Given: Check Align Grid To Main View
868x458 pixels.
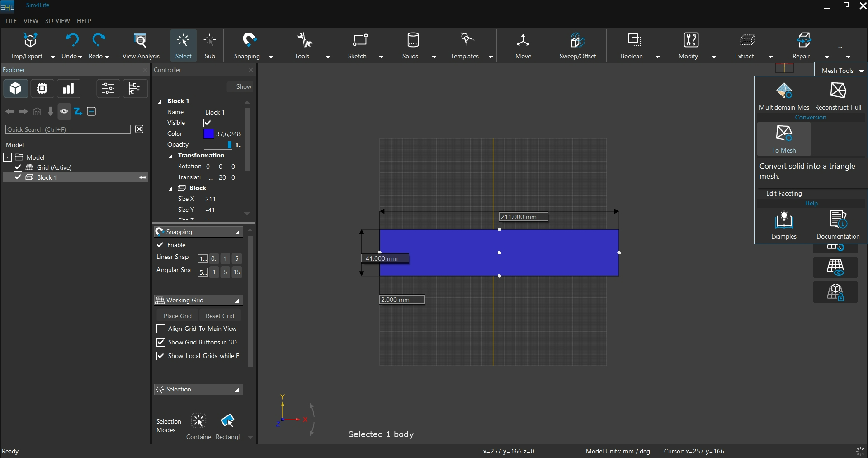Looking at the screenshot, I should tap(160, 329).
